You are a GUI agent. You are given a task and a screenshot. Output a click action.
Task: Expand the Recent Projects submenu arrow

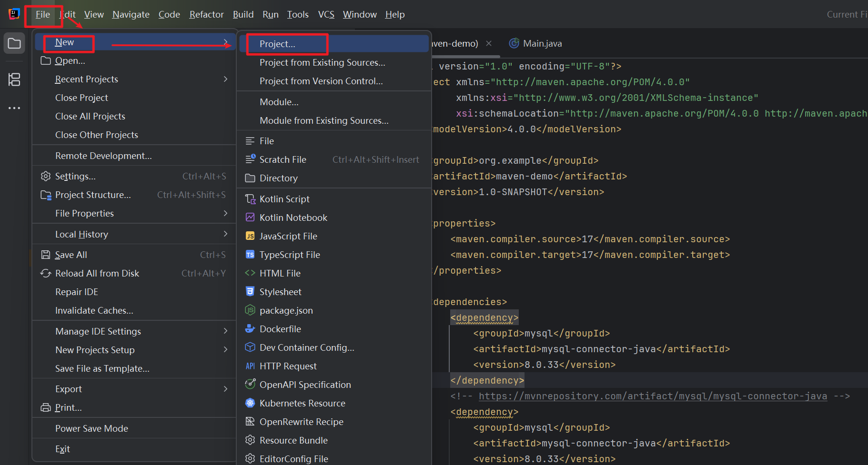point(226,79)
